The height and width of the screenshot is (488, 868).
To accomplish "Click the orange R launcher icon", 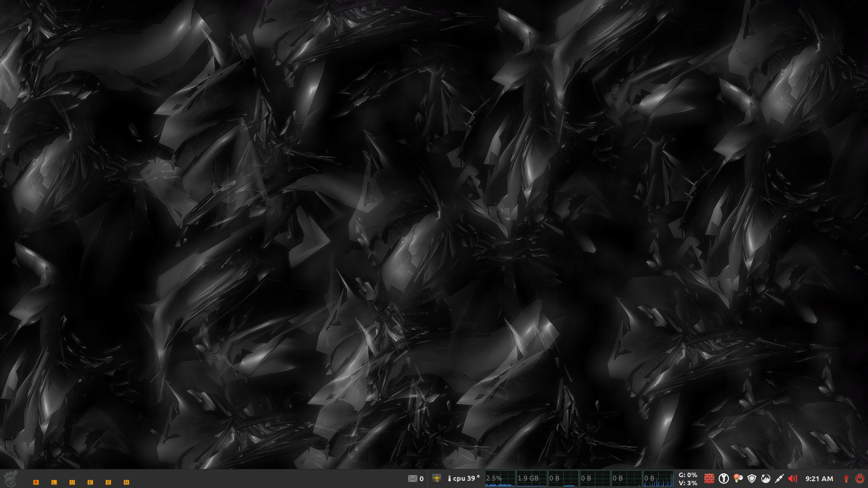I will 36,482.
